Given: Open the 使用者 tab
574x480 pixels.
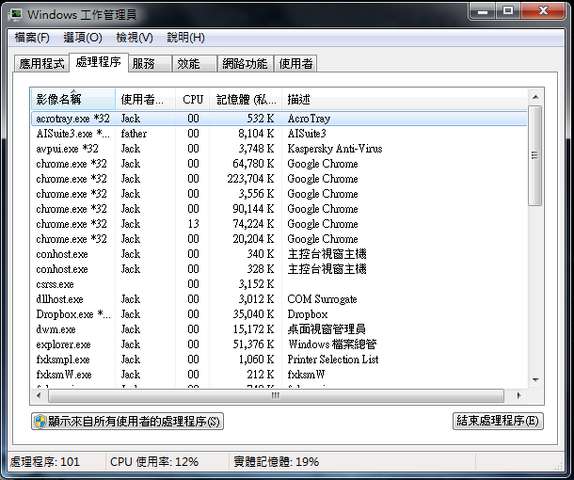Looking at the screenshot, I should click(296, 63).
